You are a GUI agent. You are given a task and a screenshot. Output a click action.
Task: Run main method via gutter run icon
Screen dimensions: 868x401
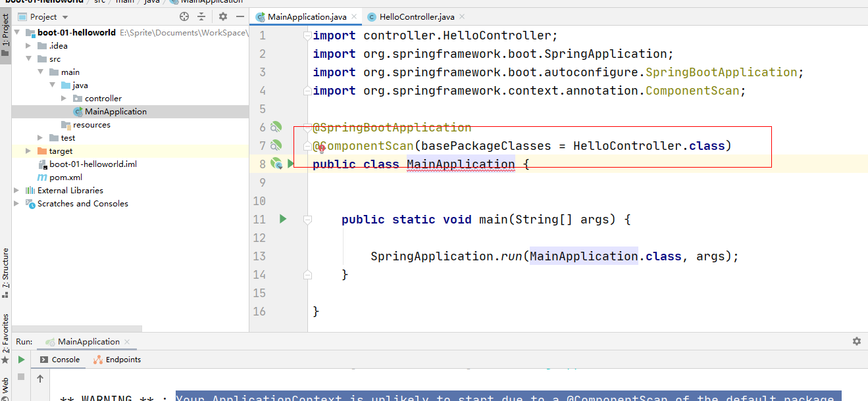tap(282, 219)
